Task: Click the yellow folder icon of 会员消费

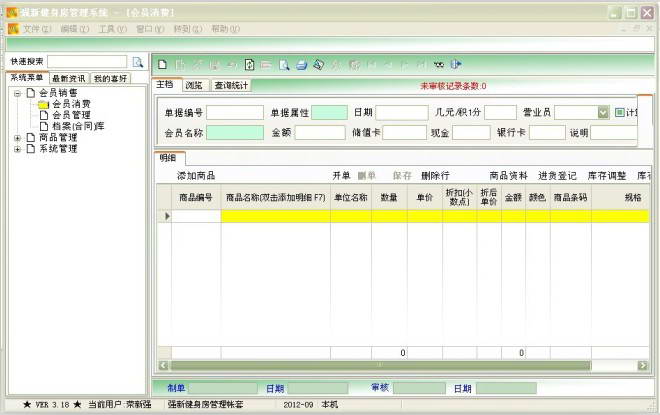Action: pyautogui.click(x=43, y=104)
